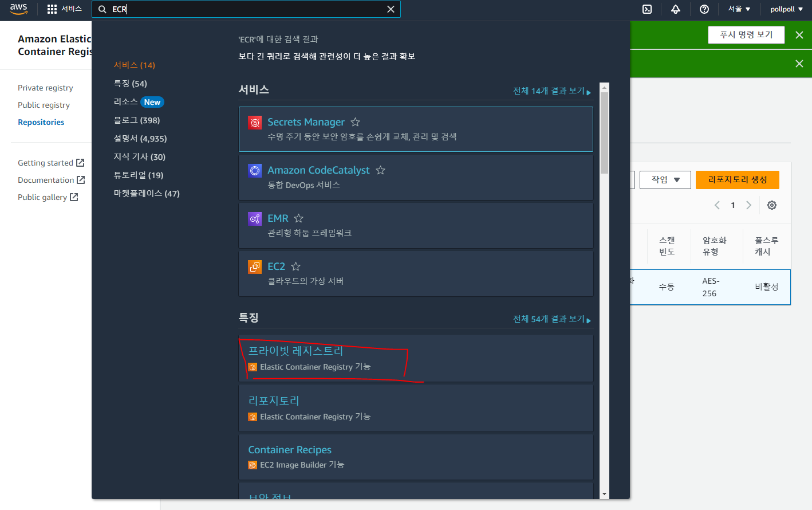Click search results scrollbar up arrow

[604, 88]
